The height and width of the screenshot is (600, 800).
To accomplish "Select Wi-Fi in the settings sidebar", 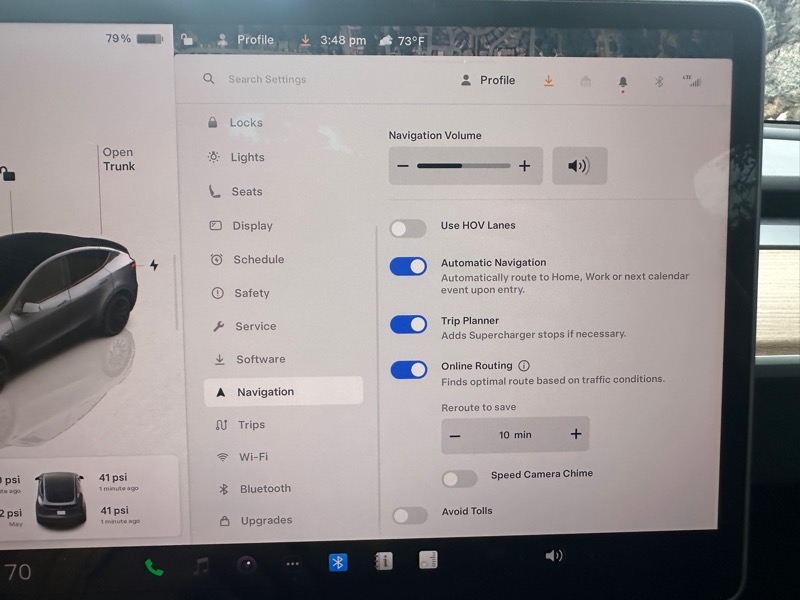I will pyautogui.click(x=253, y=457).
